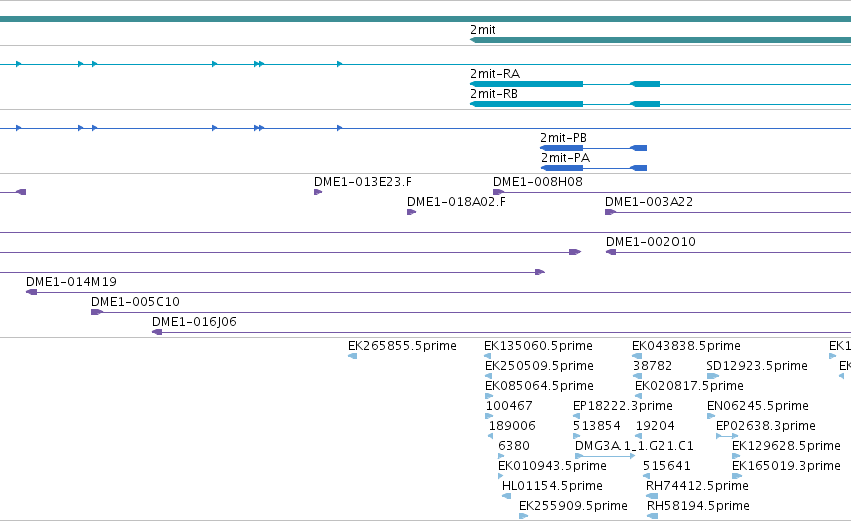Open BAC clone DME1-005C10
851x521 pixels.
point(471,313)
